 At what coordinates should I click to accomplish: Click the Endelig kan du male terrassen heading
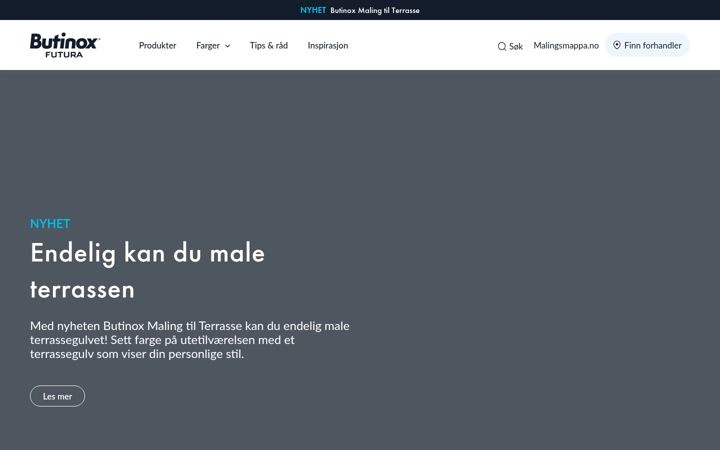(x=147, y=271)
